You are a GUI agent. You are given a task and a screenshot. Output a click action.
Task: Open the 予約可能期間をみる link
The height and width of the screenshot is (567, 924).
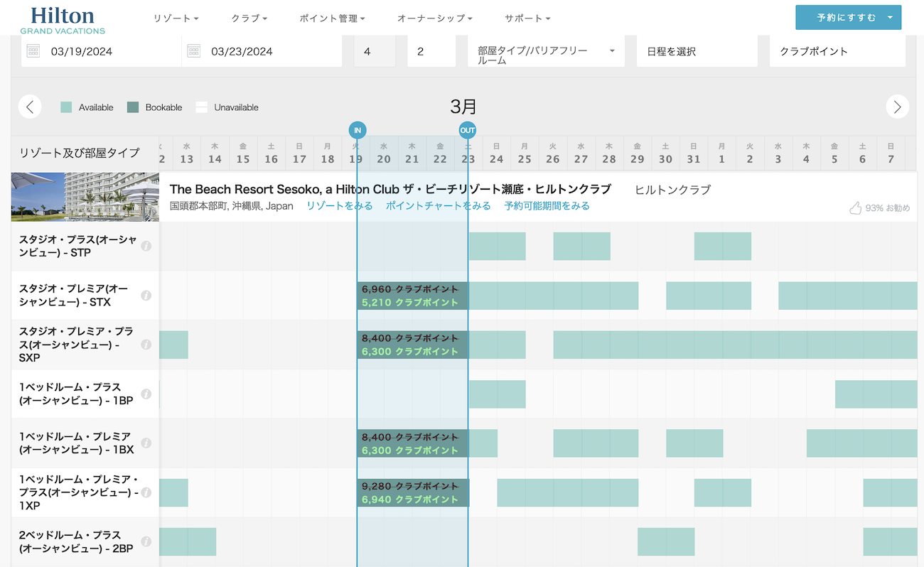pyautogui.click(x=547, y=206)
